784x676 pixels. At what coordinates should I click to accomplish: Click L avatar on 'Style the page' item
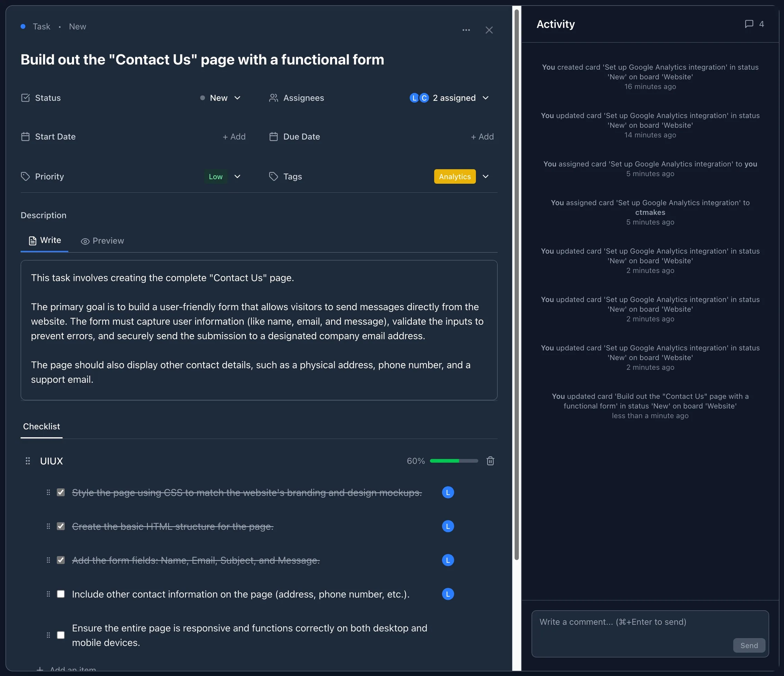coord(448,492)
